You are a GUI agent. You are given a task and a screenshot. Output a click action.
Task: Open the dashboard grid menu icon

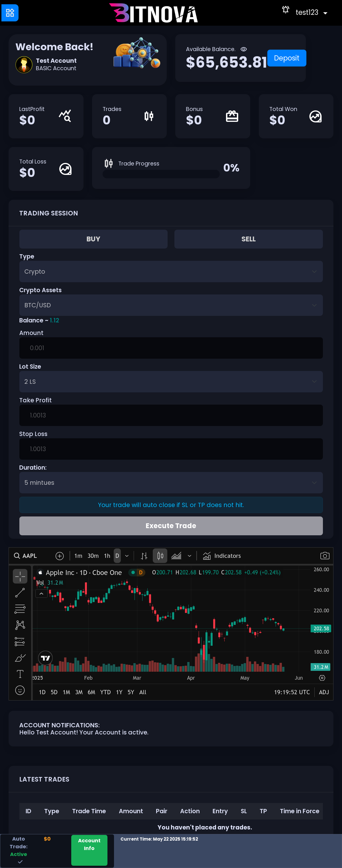[x=10, y=13]
